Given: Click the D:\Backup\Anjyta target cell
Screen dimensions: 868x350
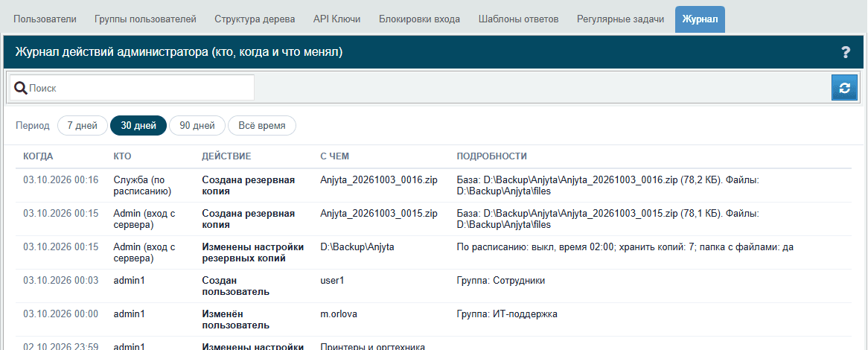Looking at the screenshot, I should [357, 247].
